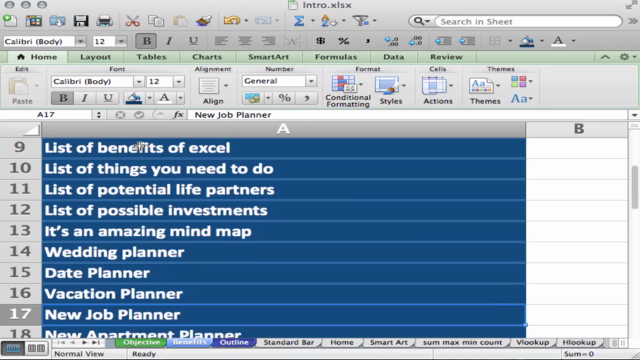Align text left in formatting bar
Image resolution: width=640 pixels, height=360 pixels.
coord(221,41)
